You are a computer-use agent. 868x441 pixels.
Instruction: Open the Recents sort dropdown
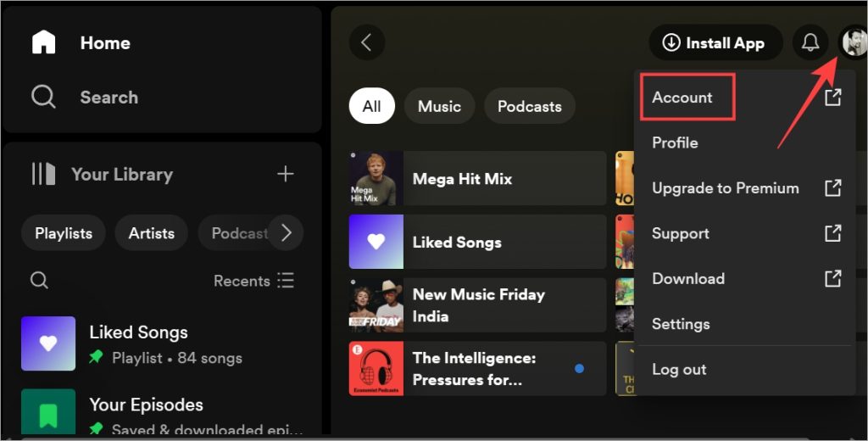254,281
